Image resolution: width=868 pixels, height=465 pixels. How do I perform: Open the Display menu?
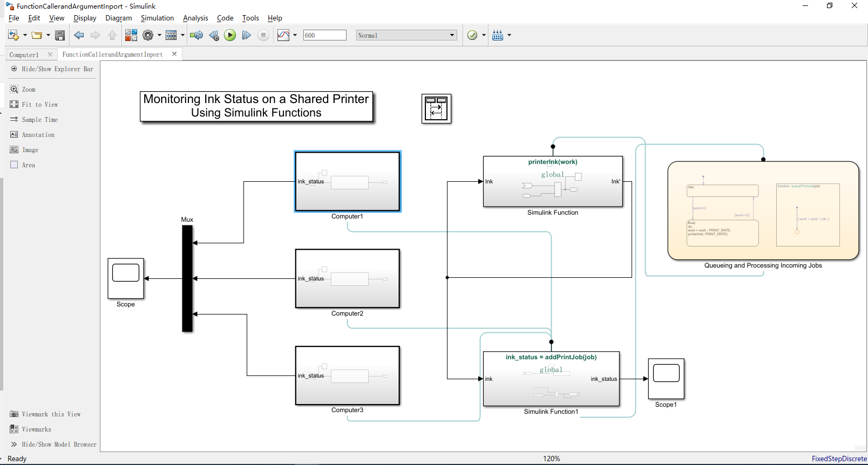point(85,18)
